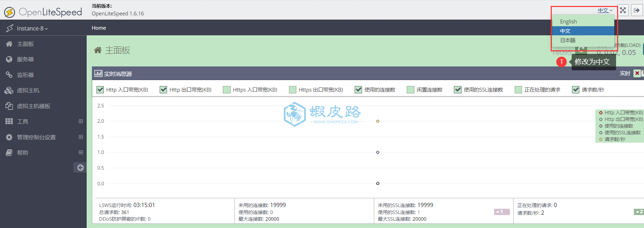
Task: Click the OpenLiteSpeed 1.6.16 version text
Action: pyautogui.click(x=118, y=14)
